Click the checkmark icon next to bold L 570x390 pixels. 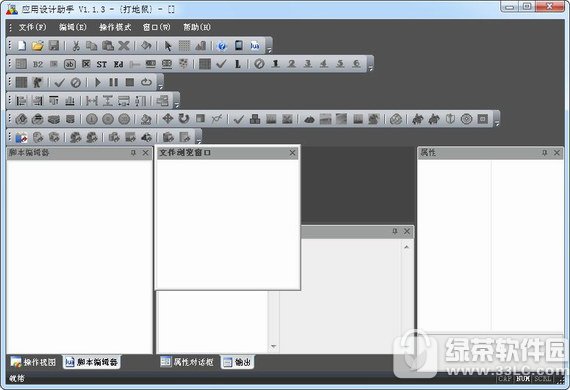click(221, 64)
